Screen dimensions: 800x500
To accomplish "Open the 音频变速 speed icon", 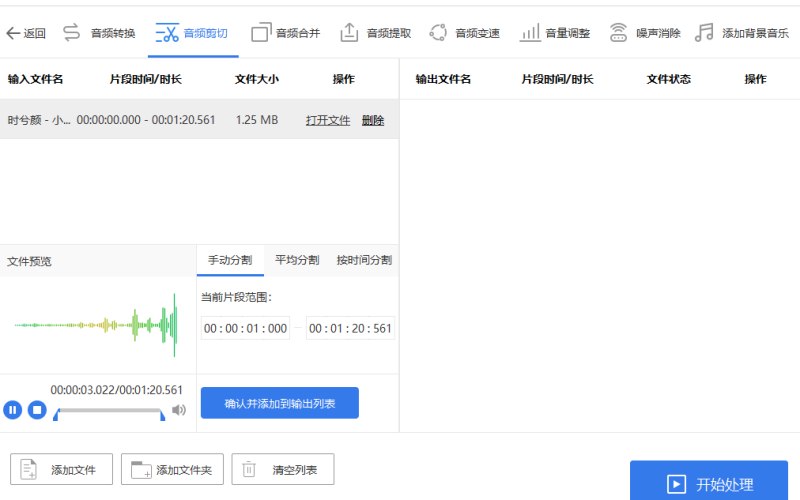I will (438, 33).
